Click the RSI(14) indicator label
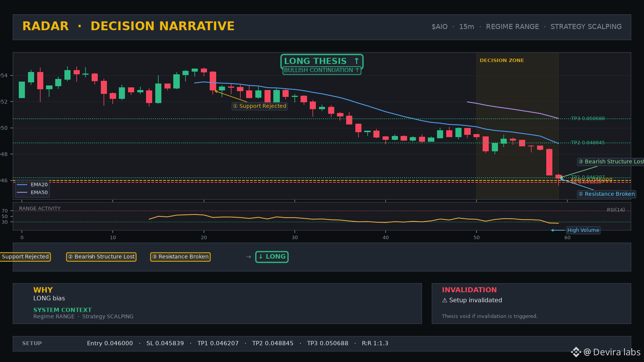Screen dimensions: 644x362 616,210
